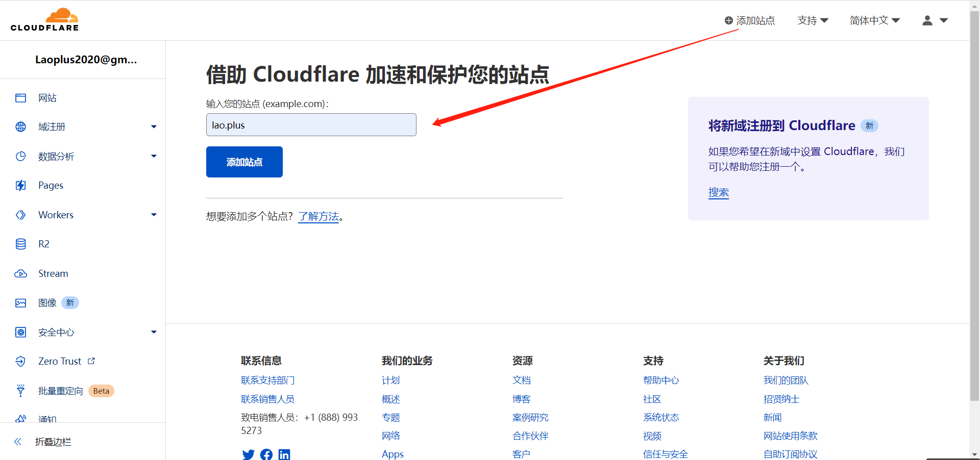Open the 图像 images icon
The width and height of the screenshot is (980, 460).
tap(20, 303)
